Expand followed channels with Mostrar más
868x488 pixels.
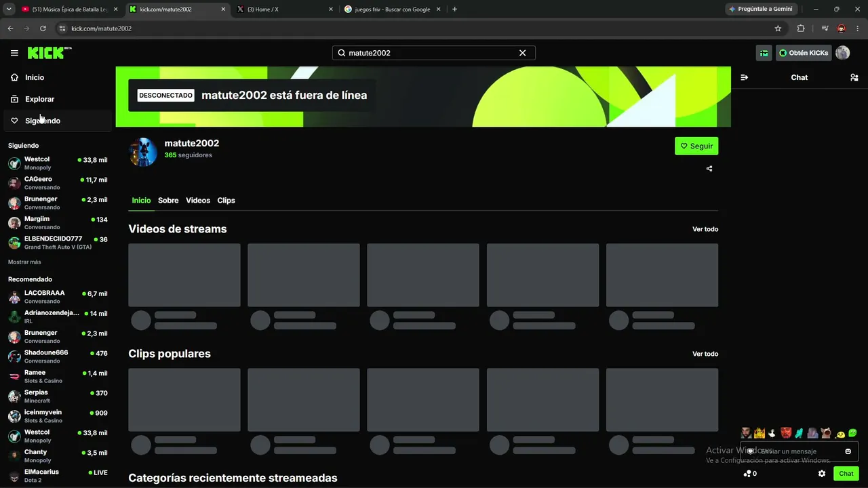pos(24,262)
